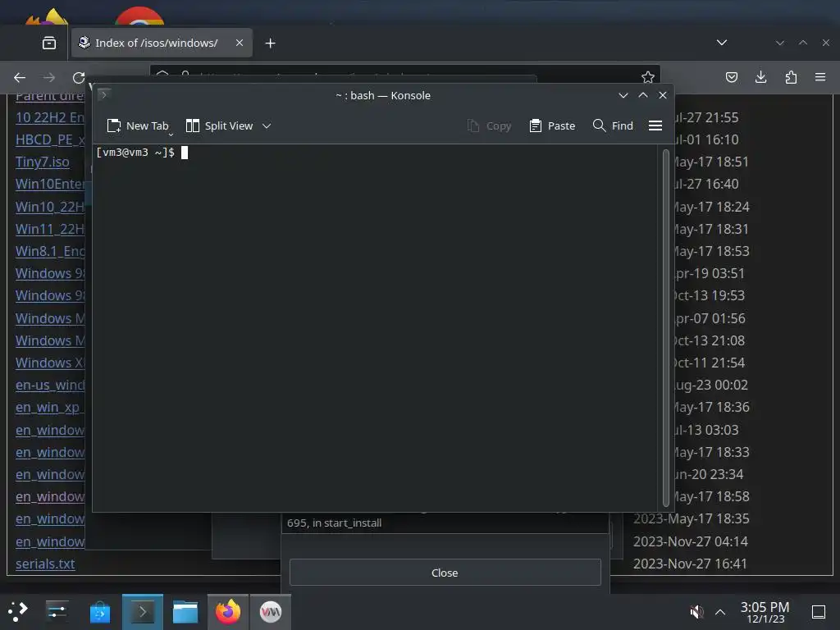Viewport: 840px width, 630px height.
Task: Open the Win11_22H link in the listing
Action: click(50, 229)
